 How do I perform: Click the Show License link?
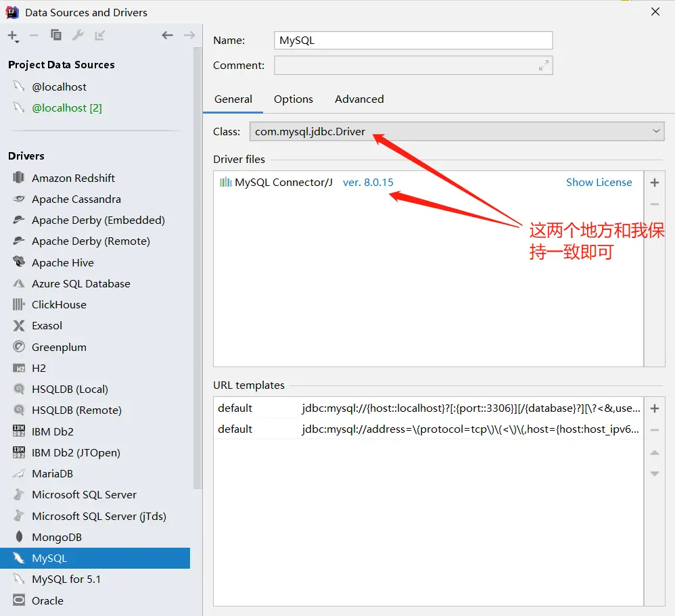[599, 183]
